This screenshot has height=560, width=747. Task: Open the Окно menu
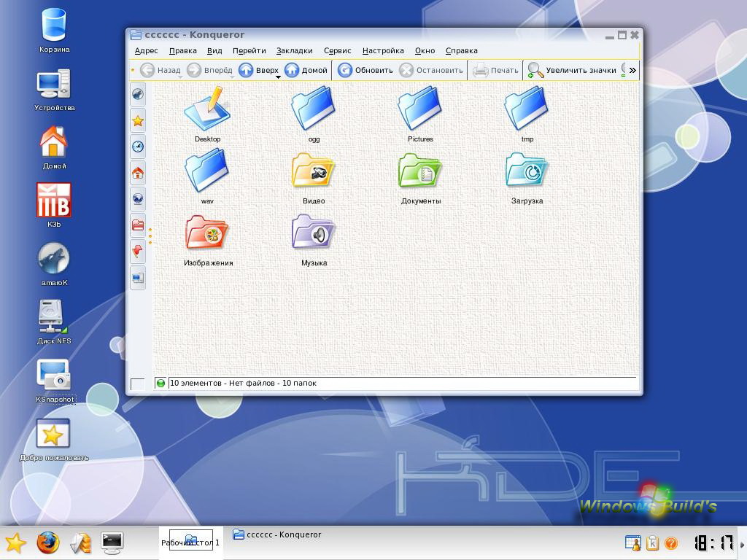tap(425, 51)
